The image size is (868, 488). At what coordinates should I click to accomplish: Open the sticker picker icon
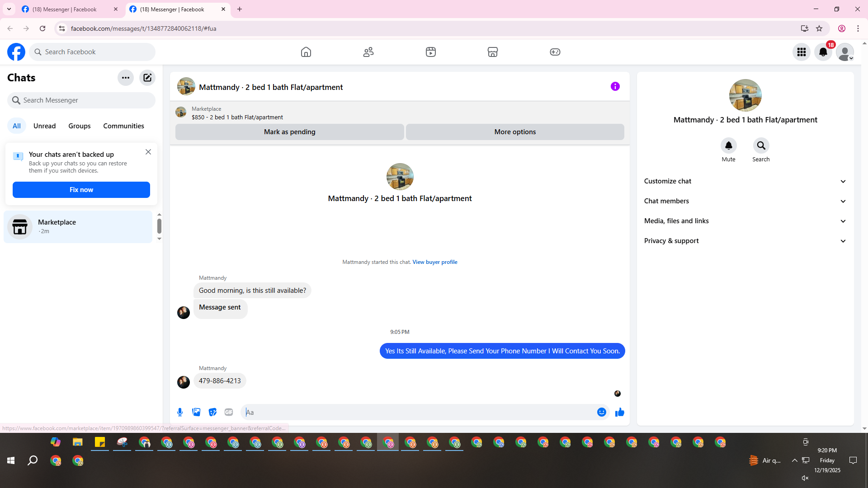pos(212,412)
